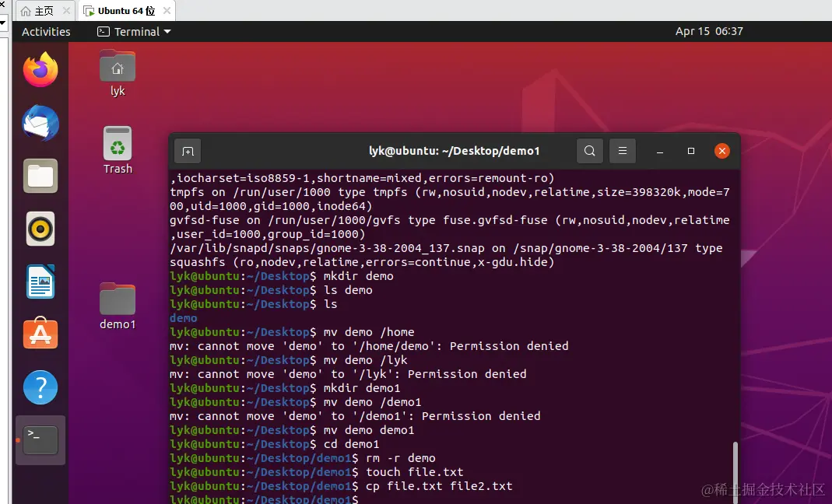Open the Files manager in dock
This screenshot has height=504, width=832.
pos(40,176)
